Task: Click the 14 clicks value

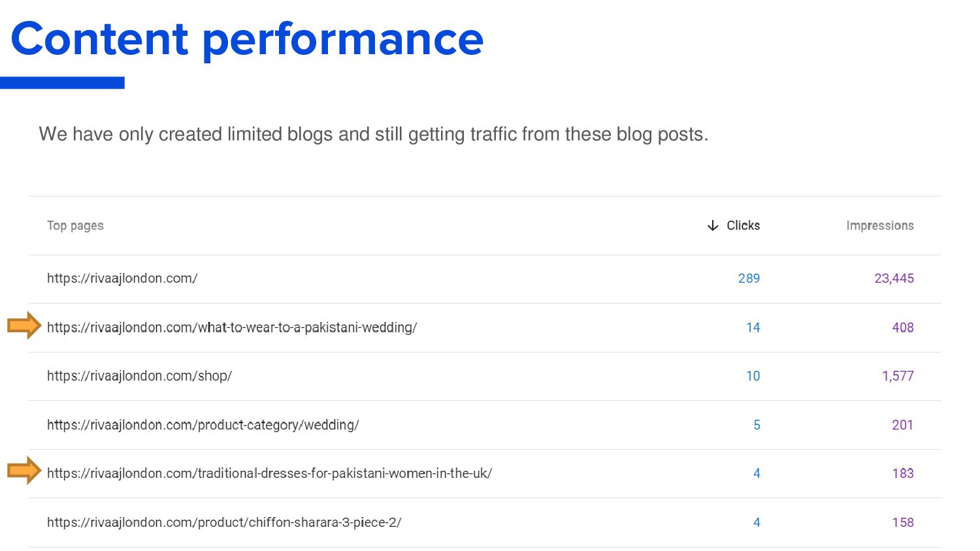Action: point(753,328)
